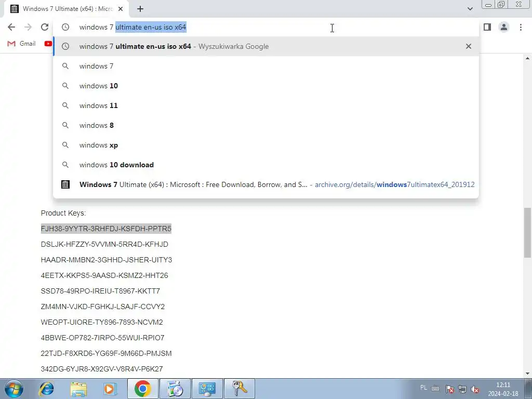The height and width of the screenshot is (399, 532).
Task: Open the Windows Start menu orb
Action: (13, 389)
